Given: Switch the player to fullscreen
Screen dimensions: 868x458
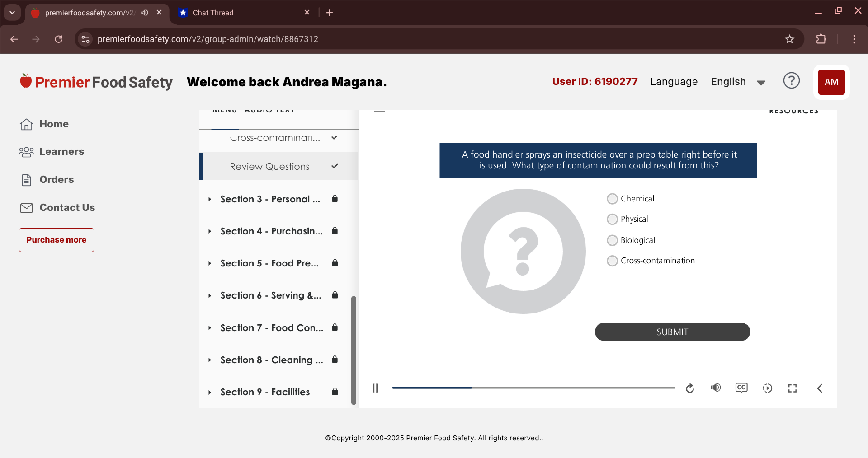Looking at the screenshot, I should [x=793, y=388].
